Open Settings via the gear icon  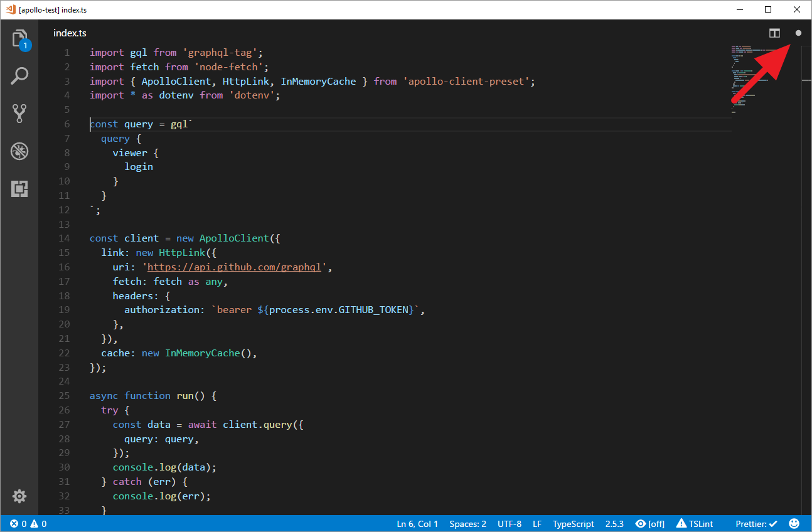(x=19, y=496)
